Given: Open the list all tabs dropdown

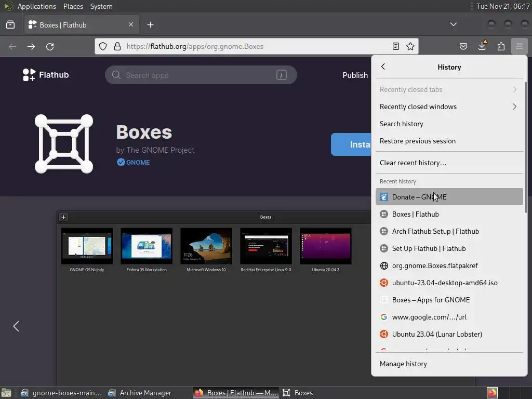Looking at the screenshot, I should tap(453, 24).
